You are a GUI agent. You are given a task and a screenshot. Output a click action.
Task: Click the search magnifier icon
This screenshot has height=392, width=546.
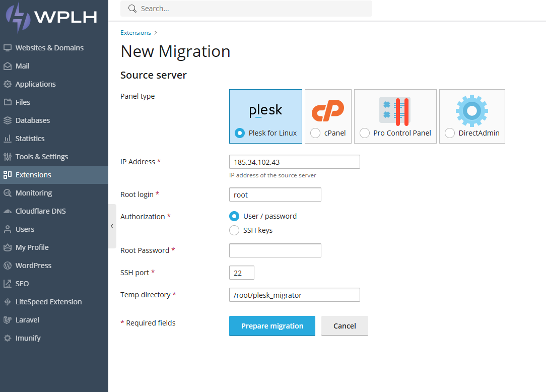[x=132, y=9]
